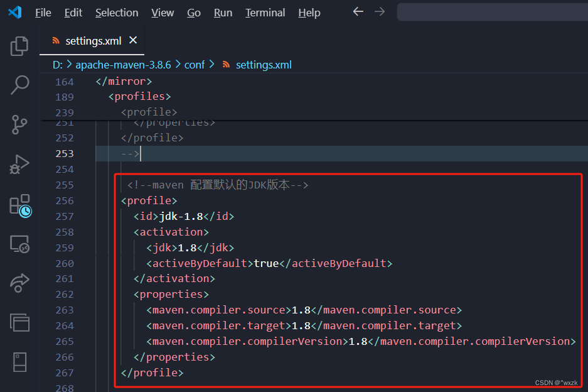Screen dimensions: 588x392
Task: Open the Source Control view
Action: click(19, 124)
